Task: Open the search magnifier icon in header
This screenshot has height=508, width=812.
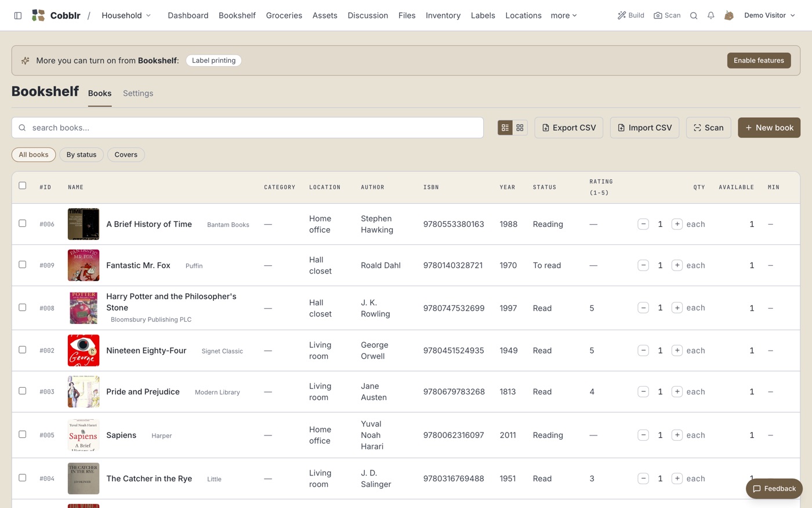Action: coord(694,16)
